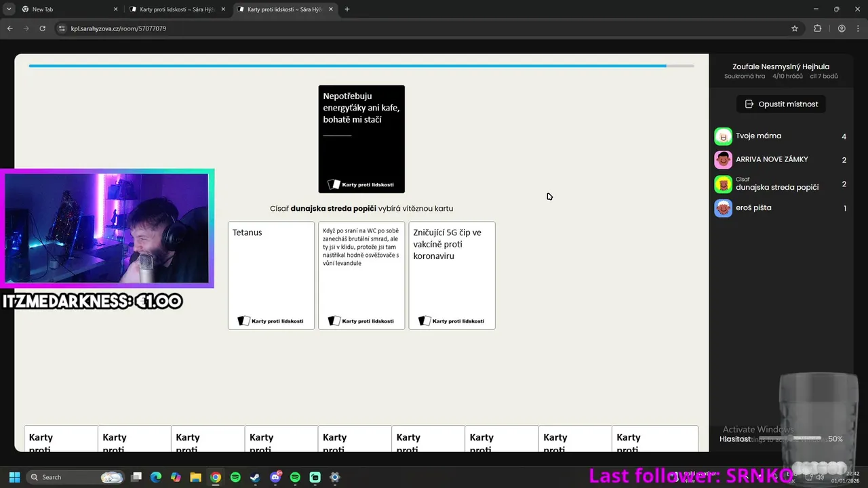Open the Settings gear taskbar icon
Viewport: 868px width, 488px height.
click(x=334, y=477)
